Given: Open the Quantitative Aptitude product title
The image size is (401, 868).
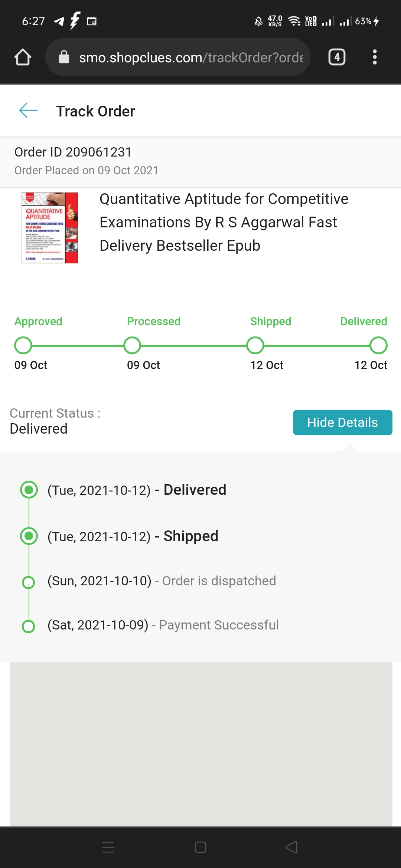Looking at the screenshot, I should (x=224, y=222).
